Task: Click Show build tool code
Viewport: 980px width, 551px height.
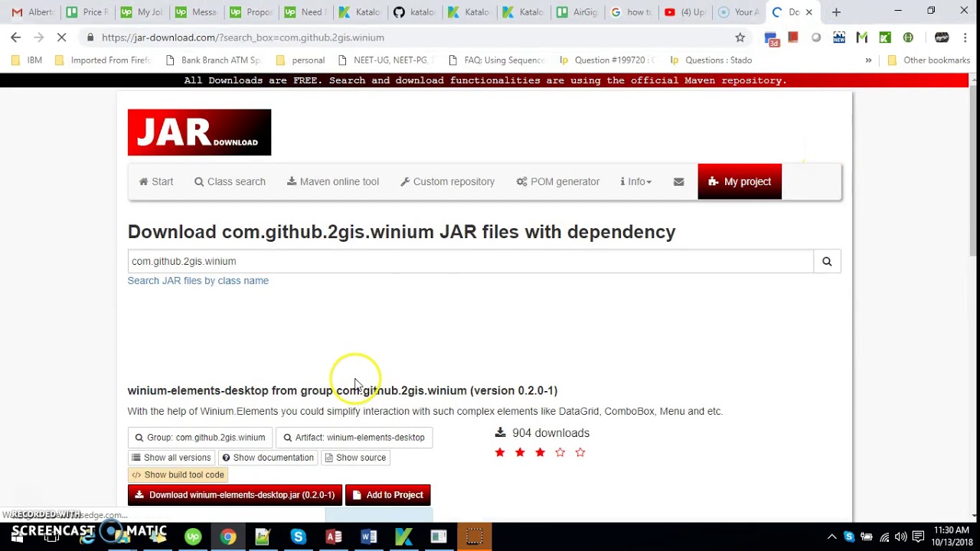Action: pyautogui.click(x=178, y=475)
